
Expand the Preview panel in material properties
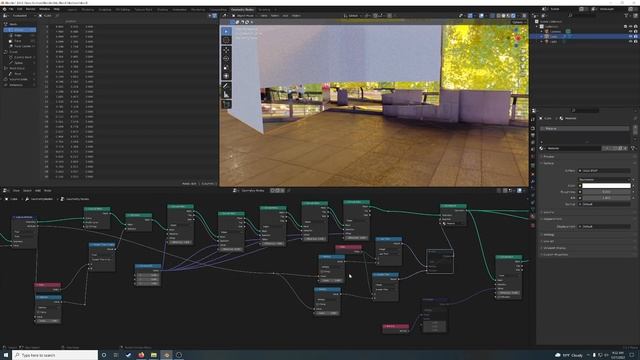[x=548, y=156]
